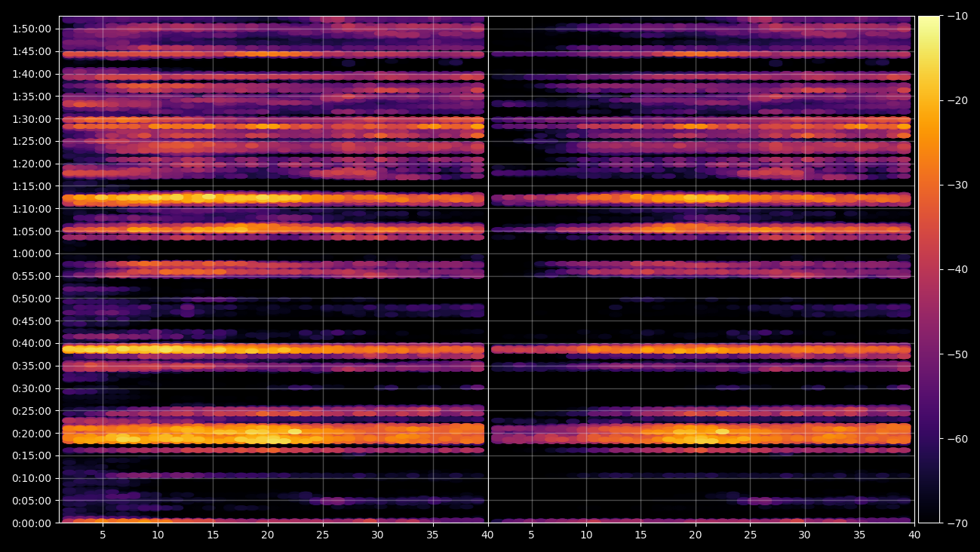Image resolution: width=980 pixels, height=552 pixels.
Task: Select the 0:55:00 y-axis tick label
Action: click(x=32, y=276)
